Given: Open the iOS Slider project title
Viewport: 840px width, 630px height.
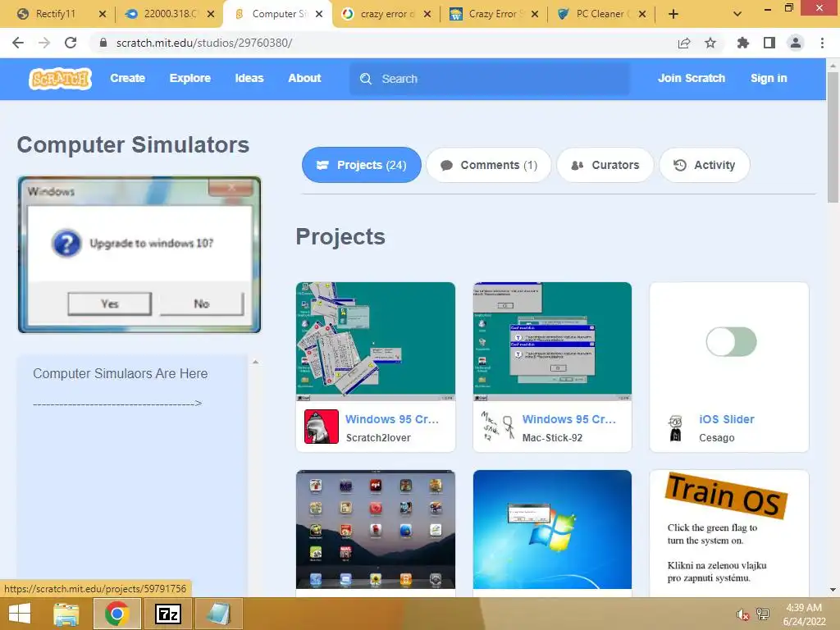Looking at the screenshot, I should (727, 419).
